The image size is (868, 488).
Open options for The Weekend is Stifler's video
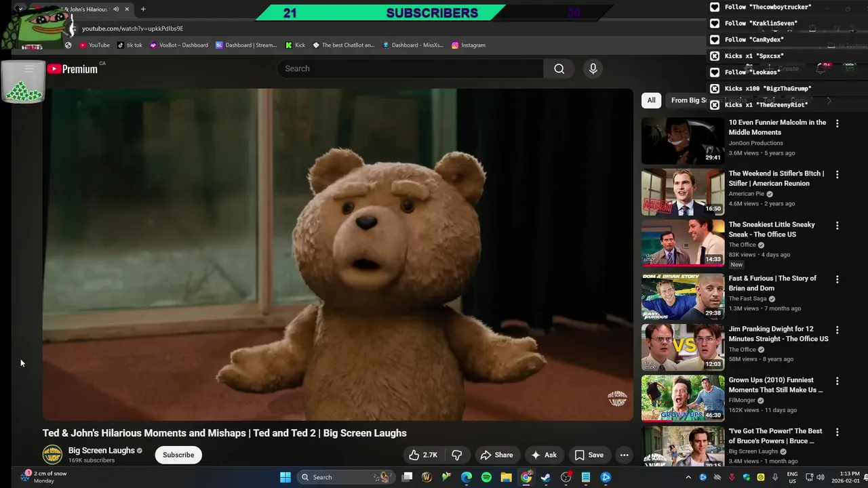pos(837,174)
